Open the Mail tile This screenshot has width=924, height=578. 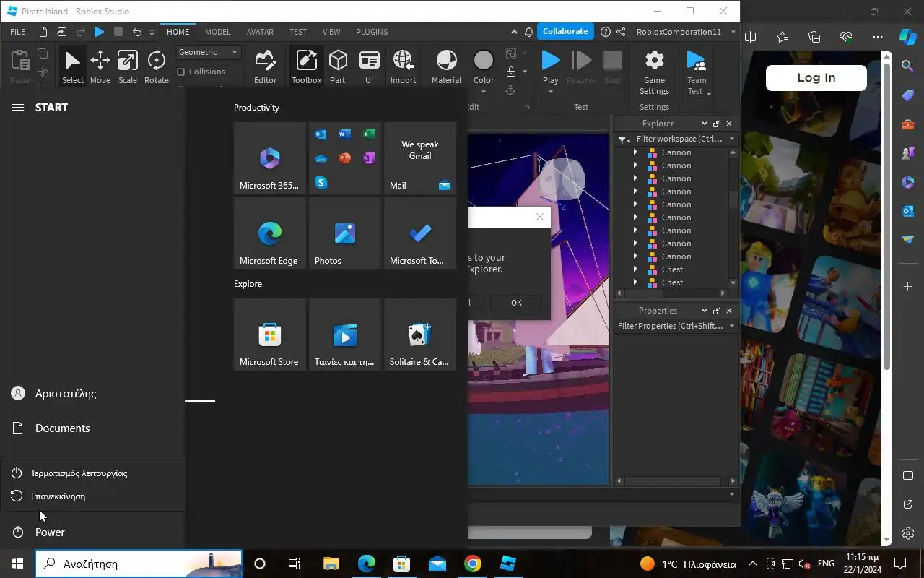pyautogui.click(x=419, y=158)
